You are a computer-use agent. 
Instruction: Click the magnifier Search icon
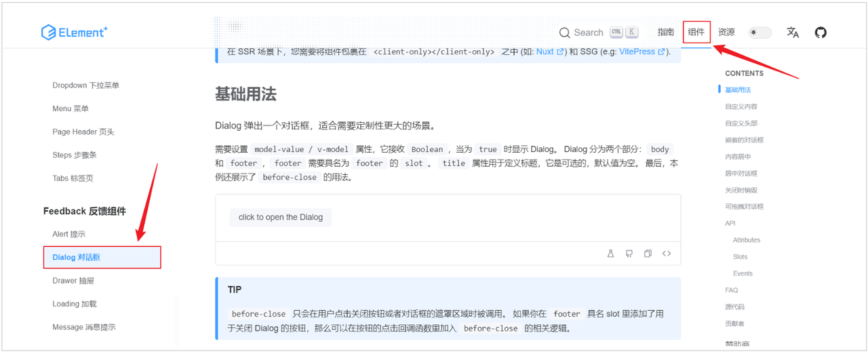[x=564, y=33]
